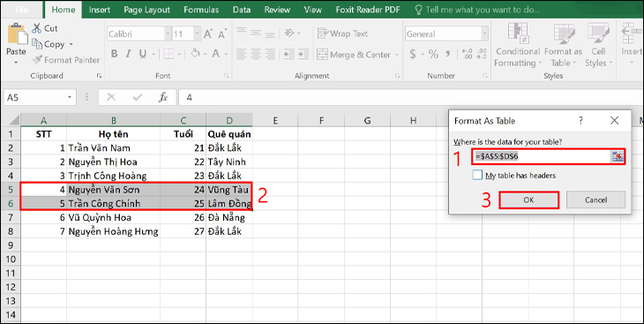
Task: Click the Select All corner triangle
Action: pyautogui.click(x=14, y=120)
